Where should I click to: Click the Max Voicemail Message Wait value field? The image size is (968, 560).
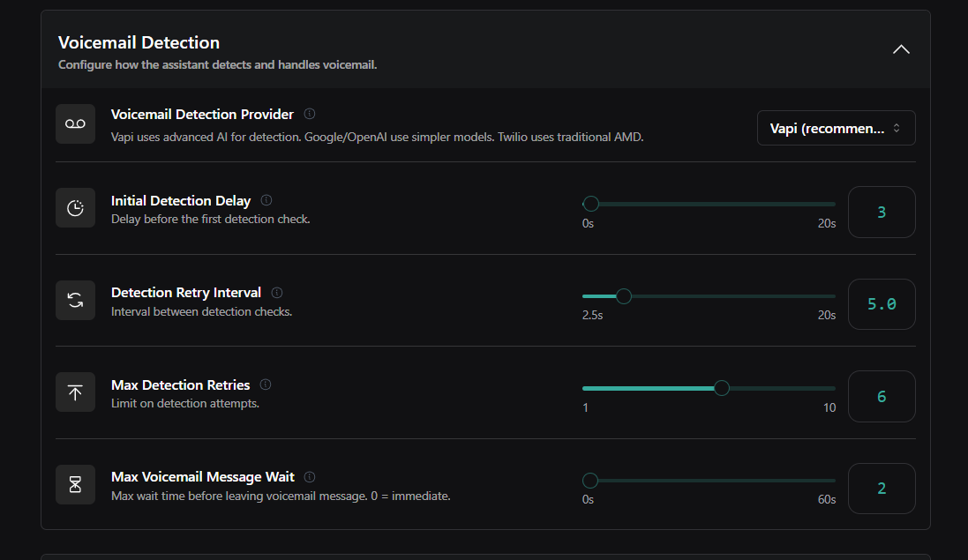pos(881,489)
